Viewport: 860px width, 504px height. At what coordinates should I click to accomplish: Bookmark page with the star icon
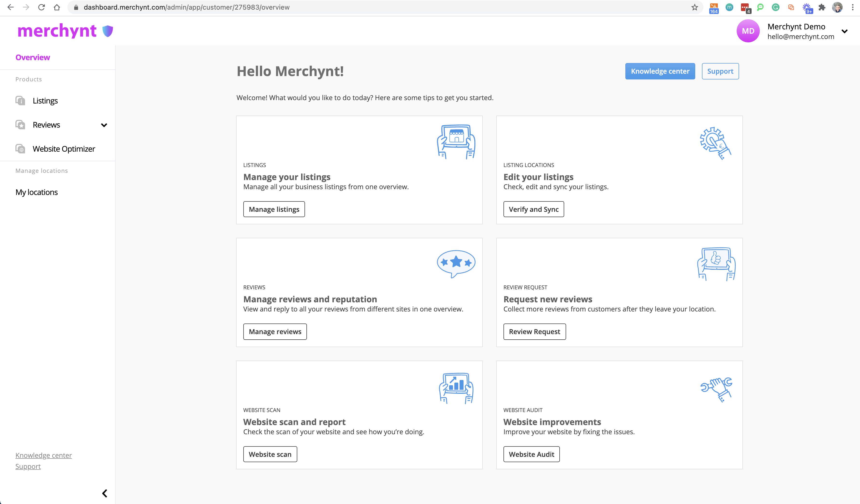point(695,7)
